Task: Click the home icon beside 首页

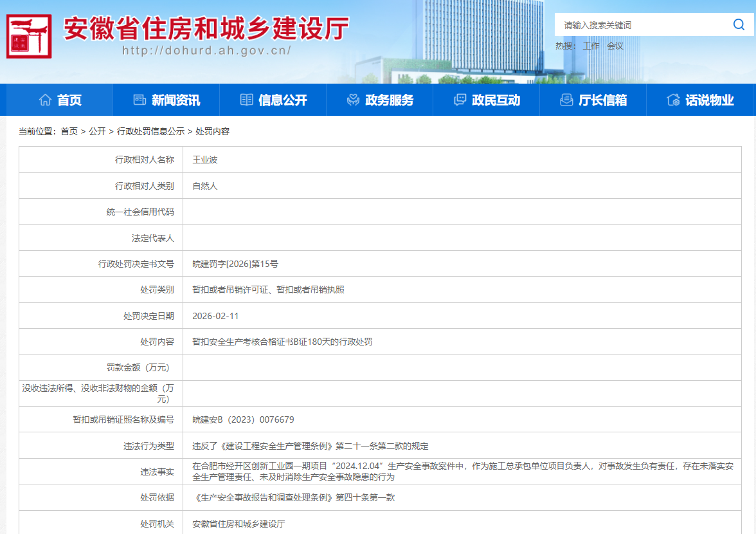Action: (x=45, y=100)
